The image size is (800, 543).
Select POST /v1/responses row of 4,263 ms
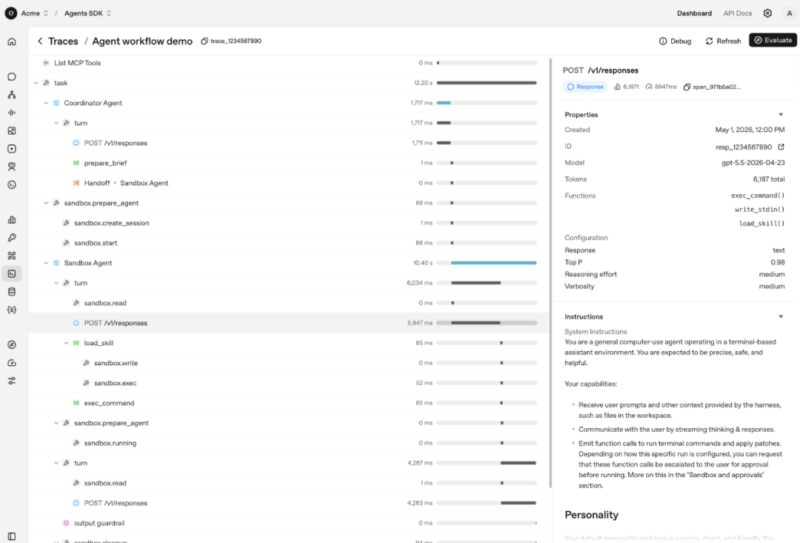point(288,503)
